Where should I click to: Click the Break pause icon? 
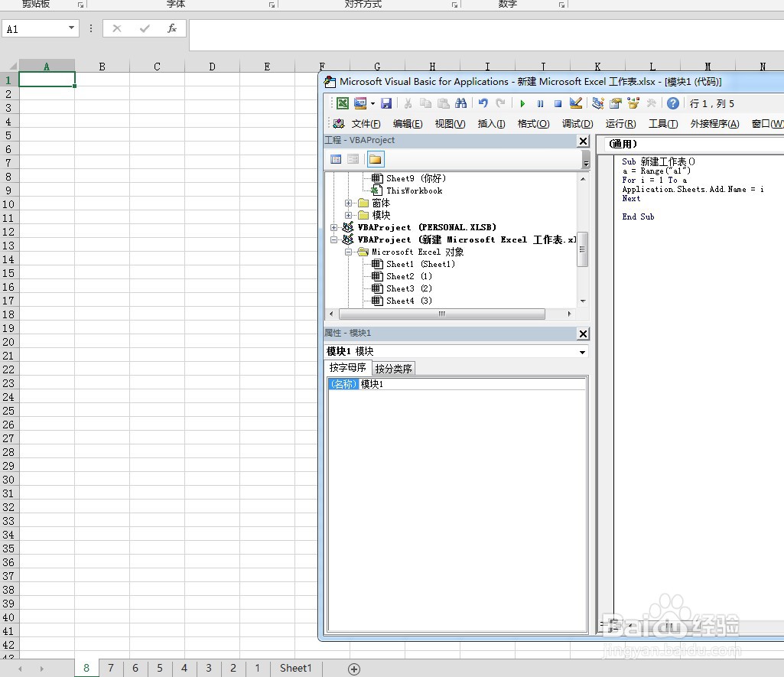coord(540,103)
